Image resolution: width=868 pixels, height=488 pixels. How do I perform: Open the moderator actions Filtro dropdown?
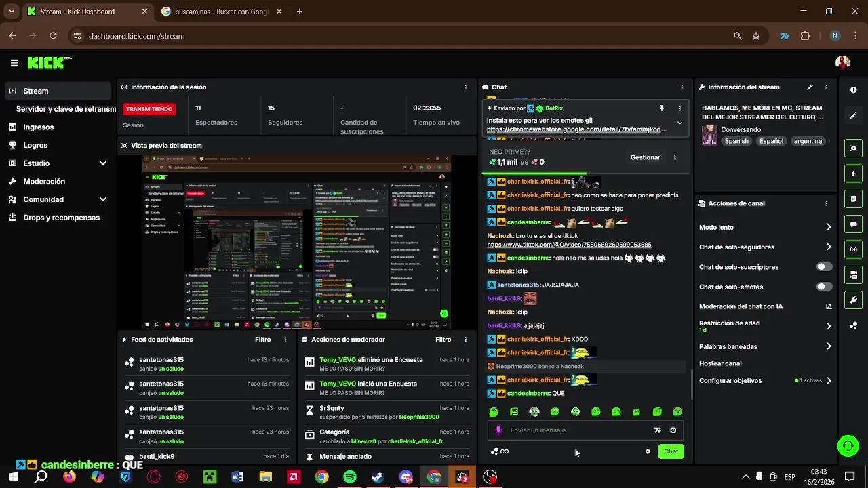pos(443,340)
